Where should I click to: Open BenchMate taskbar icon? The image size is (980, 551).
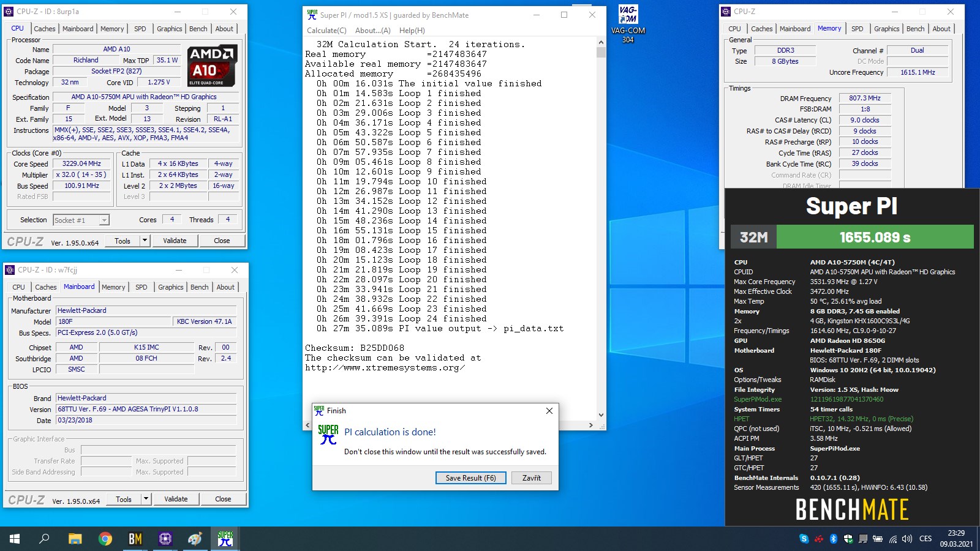click(135, 539)
